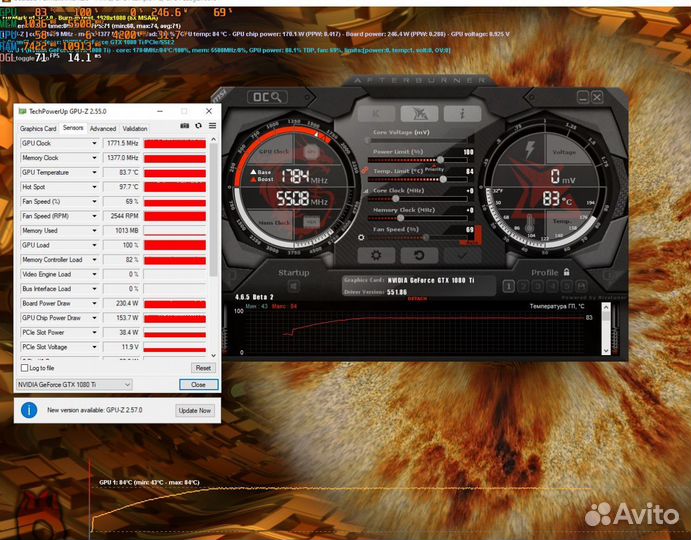The width and height of the screenshot is (691, 540).
Task: Open the voltage/frequency curve editor icon
Action: [x=366, y=191]
